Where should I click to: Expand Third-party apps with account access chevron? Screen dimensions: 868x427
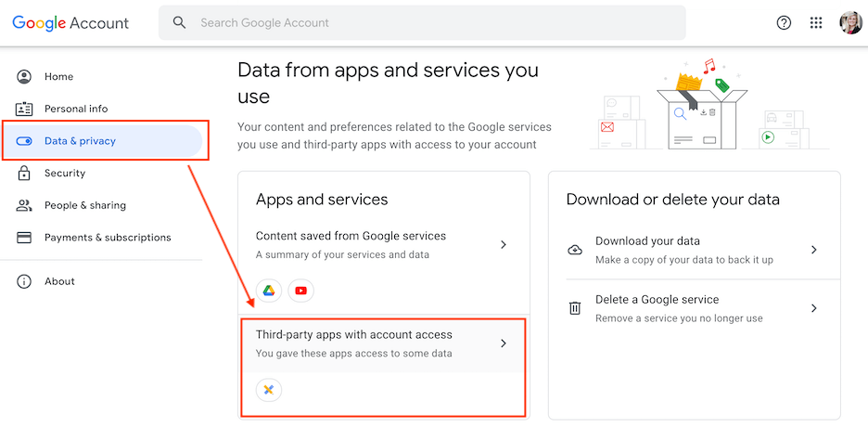click(504, 343)
